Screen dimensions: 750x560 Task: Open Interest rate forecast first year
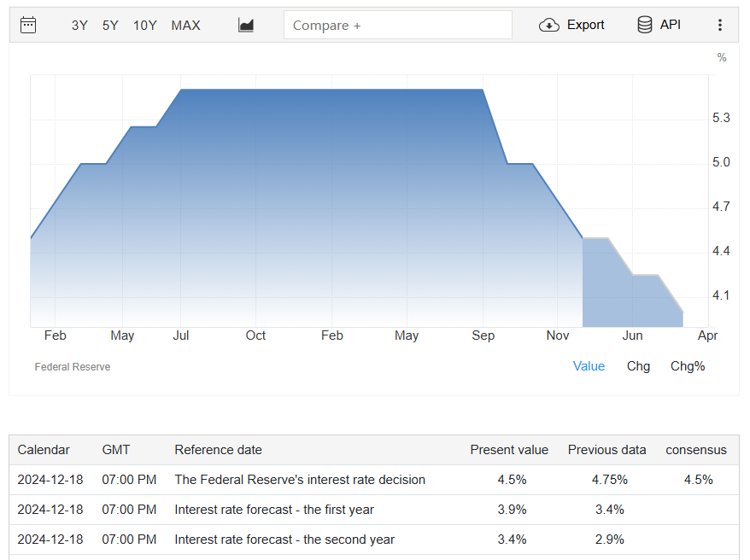[x=273, y=510]
